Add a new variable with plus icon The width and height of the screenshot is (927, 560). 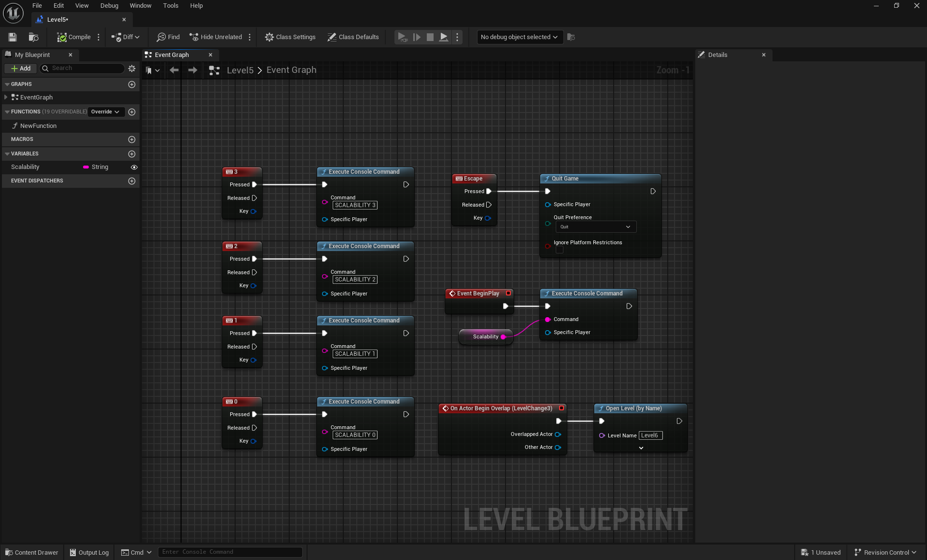tap(132, 154)
